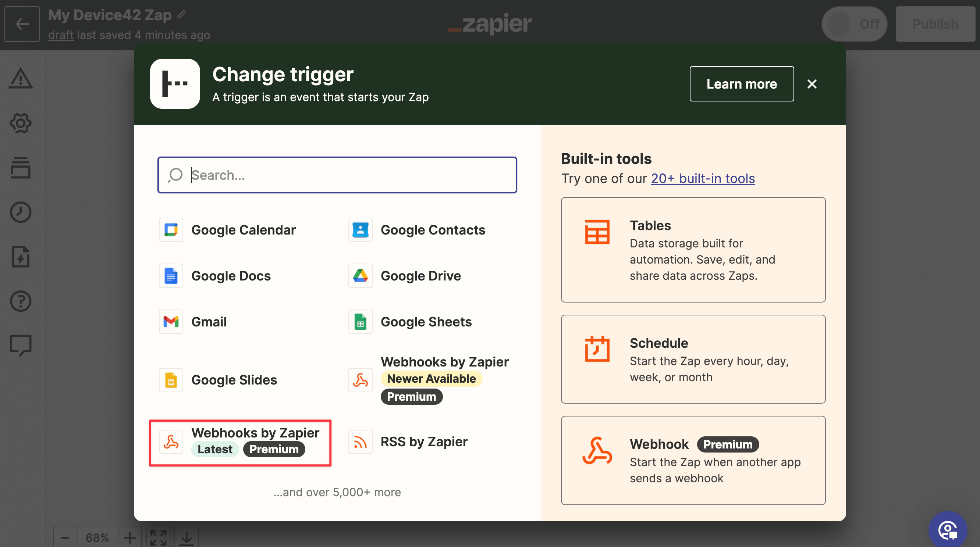Open Zap settings from the left sidebar
The height and width of the screenshot is (547, 980).
pos(21,123)
